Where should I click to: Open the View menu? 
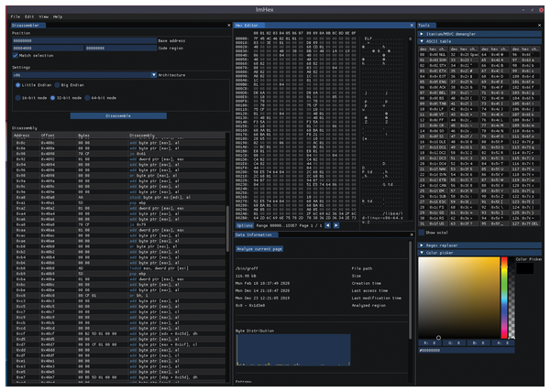pos(43,16)
